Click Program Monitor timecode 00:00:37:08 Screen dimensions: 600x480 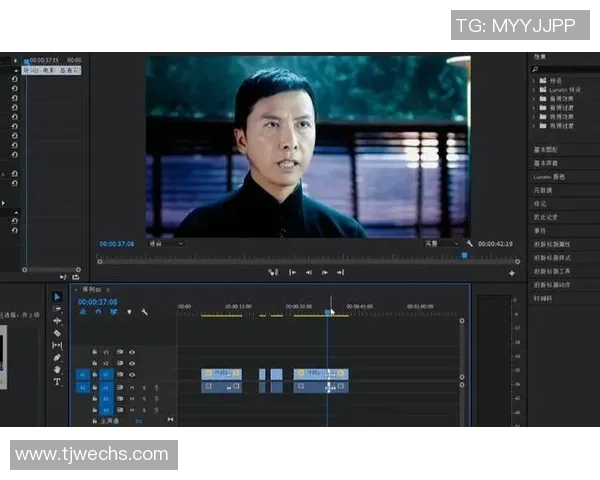click(117, 244)
